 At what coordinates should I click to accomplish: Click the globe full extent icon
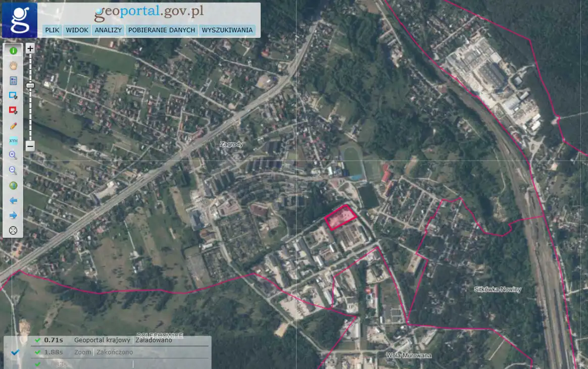pyautogui.click(x=13, y=185)
